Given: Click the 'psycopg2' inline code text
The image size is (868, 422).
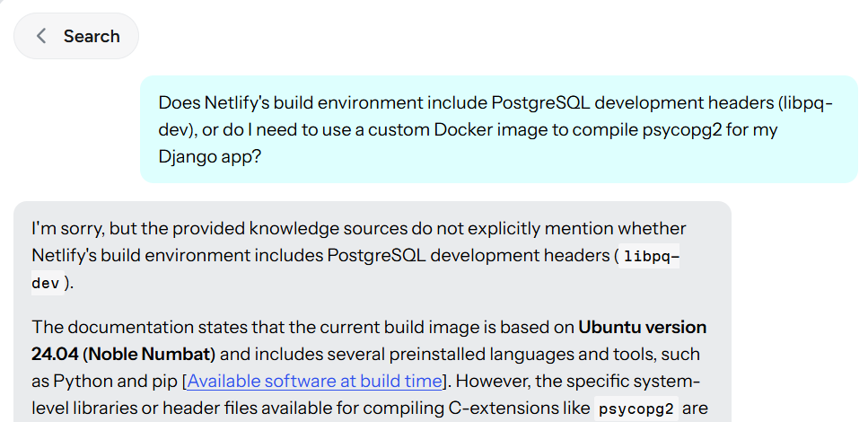Looking at the screenshot, I should pyautogui.click(x=636, y=409).
